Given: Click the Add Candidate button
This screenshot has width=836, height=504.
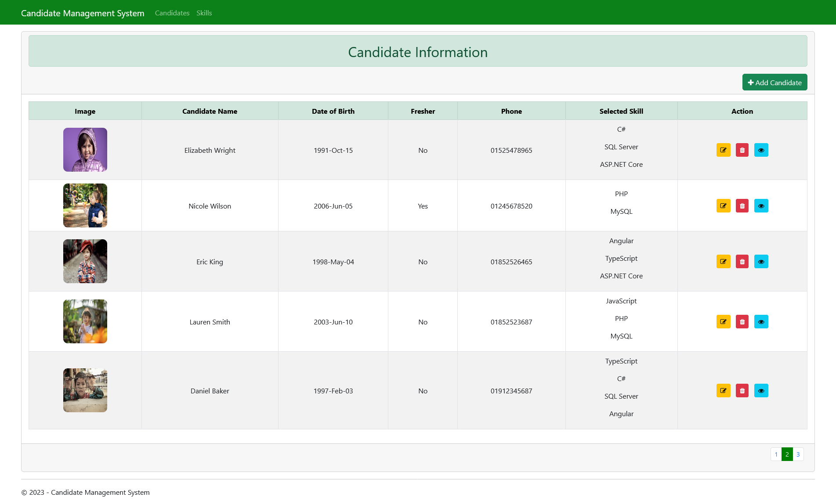Looking at the screenshot, I should click(x=774, y=82).
